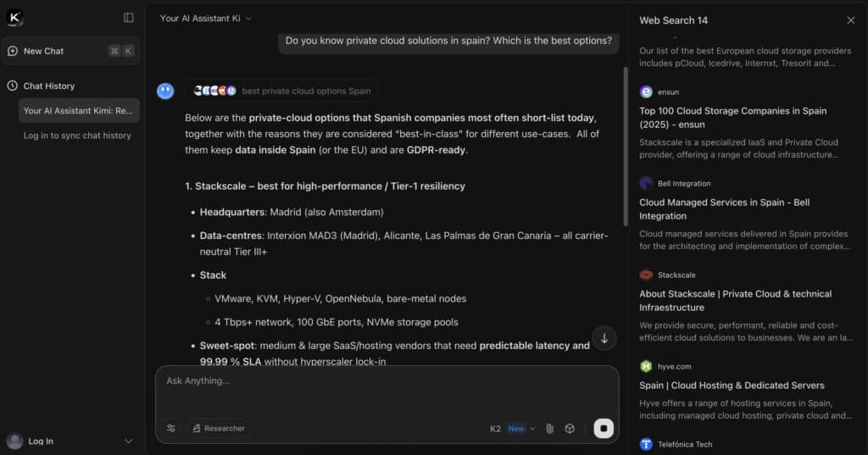This screenshot has width=868, height=455.
Task: Start a New Chat
Action: click(x=44, y=51)
